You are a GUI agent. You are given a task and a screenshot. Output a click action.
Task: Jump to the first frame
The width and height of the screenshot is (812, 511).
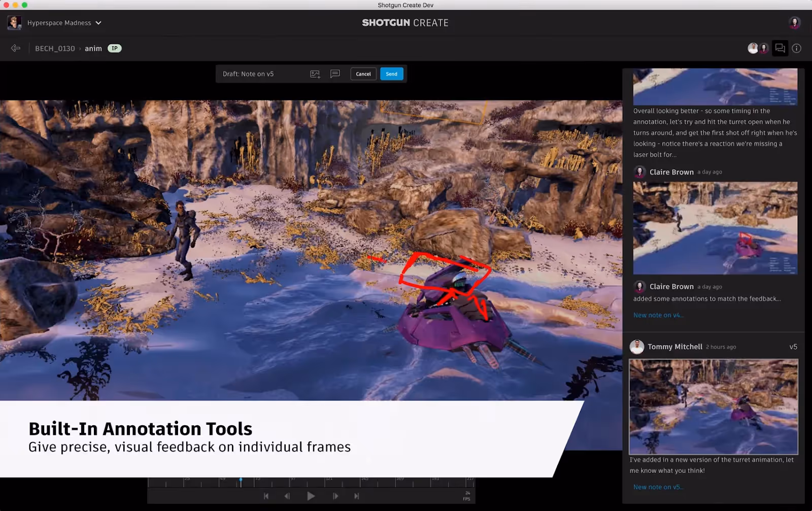266,496
